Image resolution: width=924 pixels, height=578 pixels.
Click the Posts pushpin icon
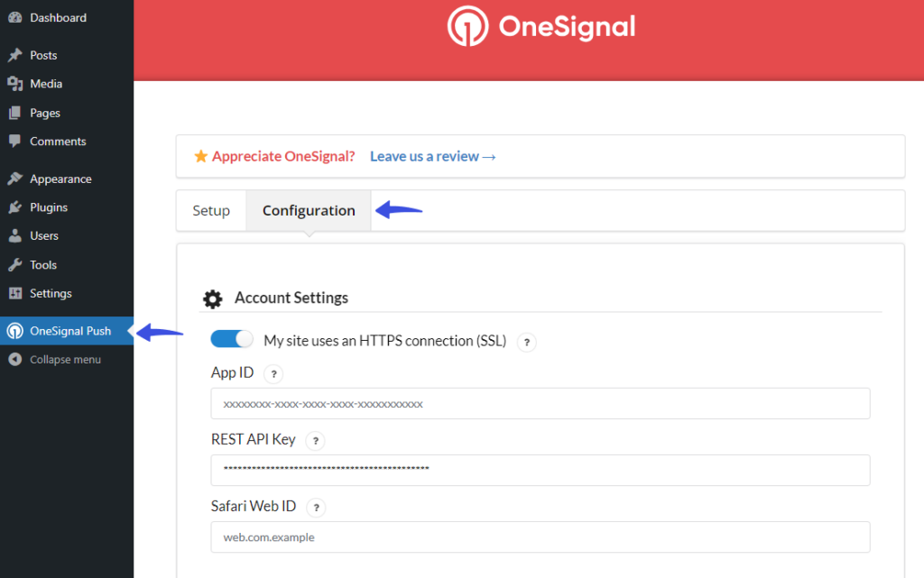(x=15, y=55)
